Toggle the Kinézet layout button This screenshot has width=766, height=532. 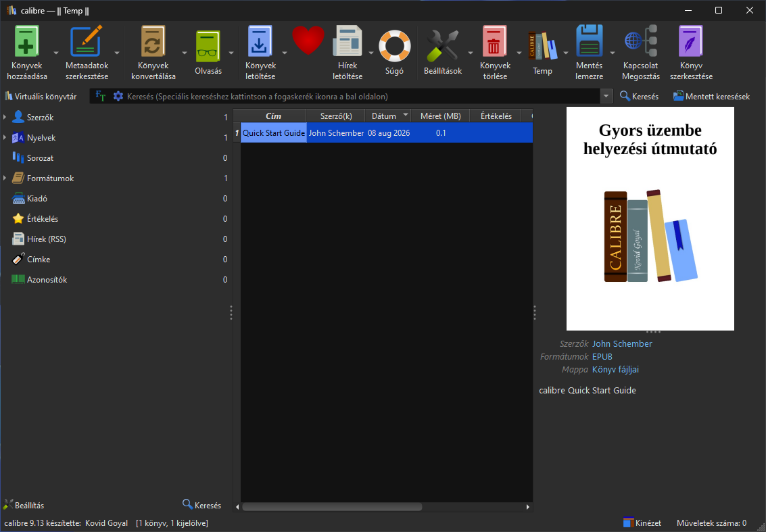coord(642,523)
